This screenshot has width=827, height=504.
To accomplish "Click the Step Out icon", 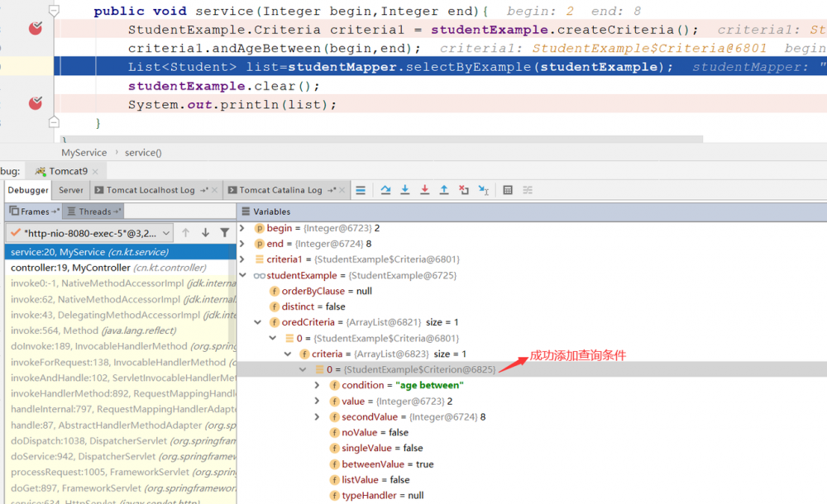I will pos(444,190).
